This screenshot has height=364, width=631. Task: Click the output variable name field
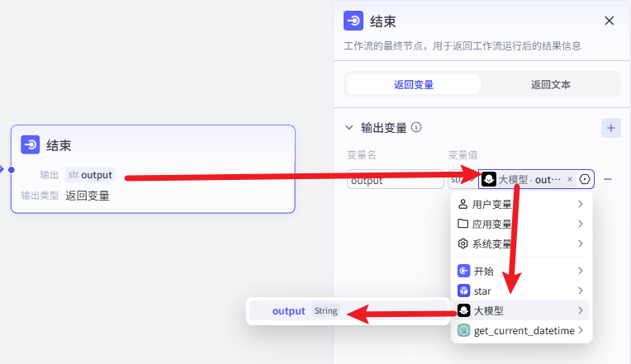click(395, 179)
